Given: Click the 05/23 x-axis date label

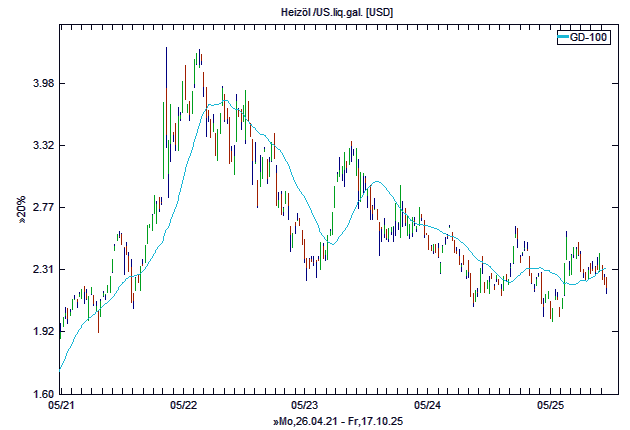Looking at the screenshot, I should point(305,406).
